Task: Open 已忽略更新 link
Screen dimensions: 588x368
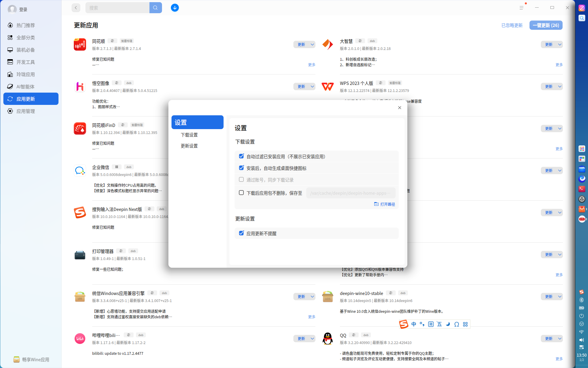Action: tap(512, 25)
